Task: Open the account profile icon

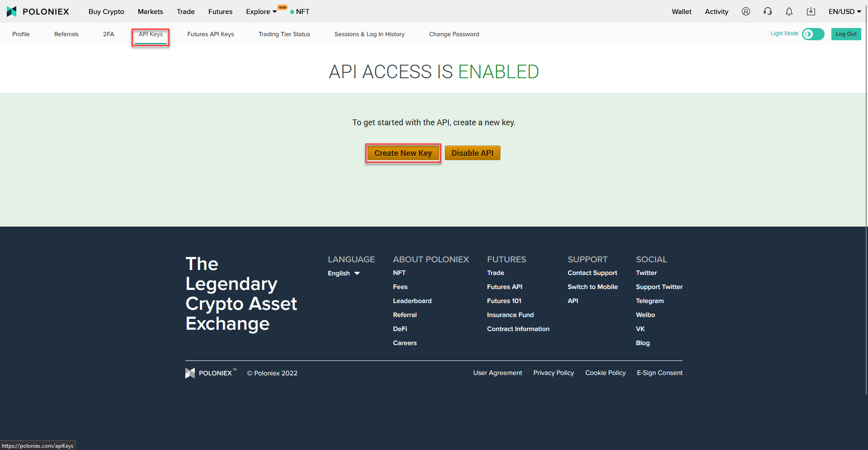Action: coord(745,11)
